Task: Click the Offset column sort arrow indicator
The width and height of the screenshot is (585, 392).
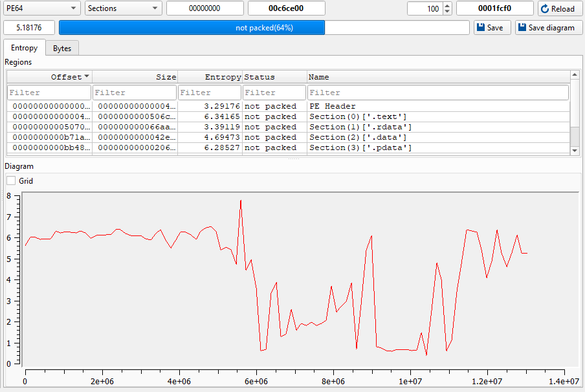Action: (87, 76)
